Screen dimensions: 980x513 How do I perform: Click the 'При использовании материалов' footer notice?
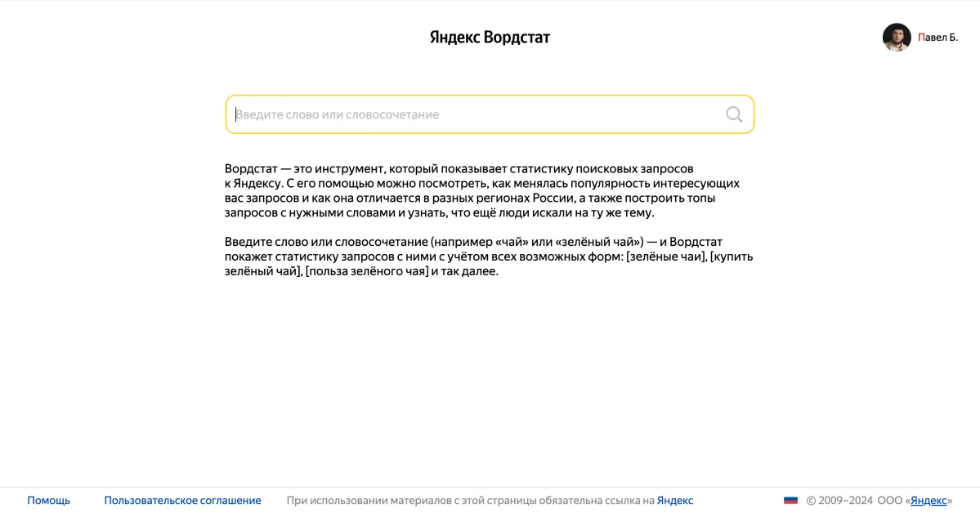[470, 501]
